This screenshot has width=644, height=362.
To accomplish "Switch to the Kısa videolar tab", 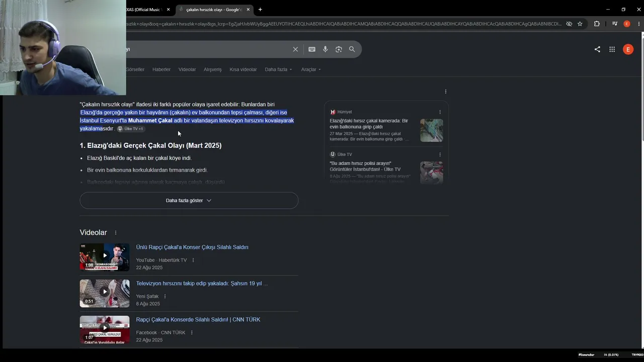I will (x=243, y=69).
